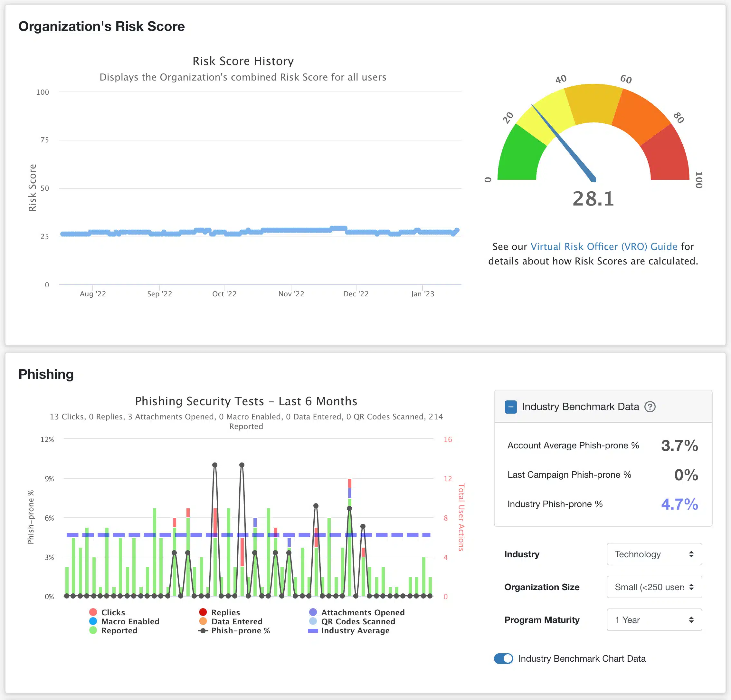Viewport: 731px width, 700px height.
Task: Click the Industry Benchmark Data help icon
Action: point(650,407)
